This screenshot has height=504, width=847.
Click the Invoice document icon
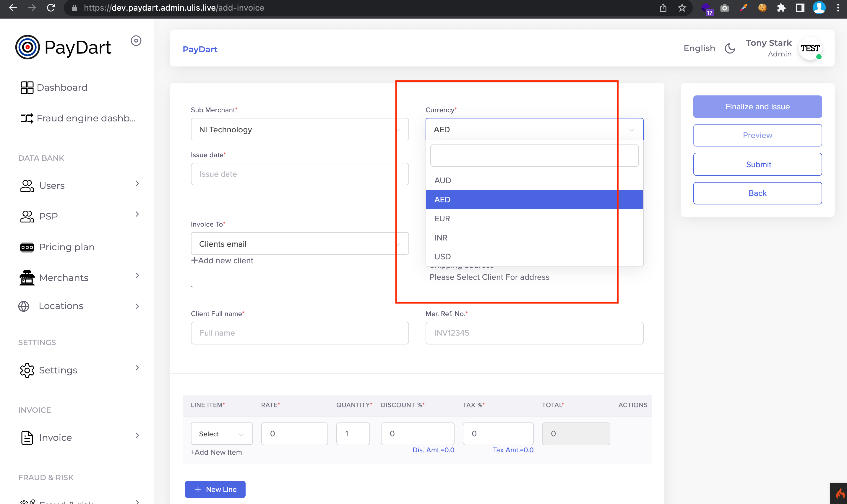(x=27, y=438)
